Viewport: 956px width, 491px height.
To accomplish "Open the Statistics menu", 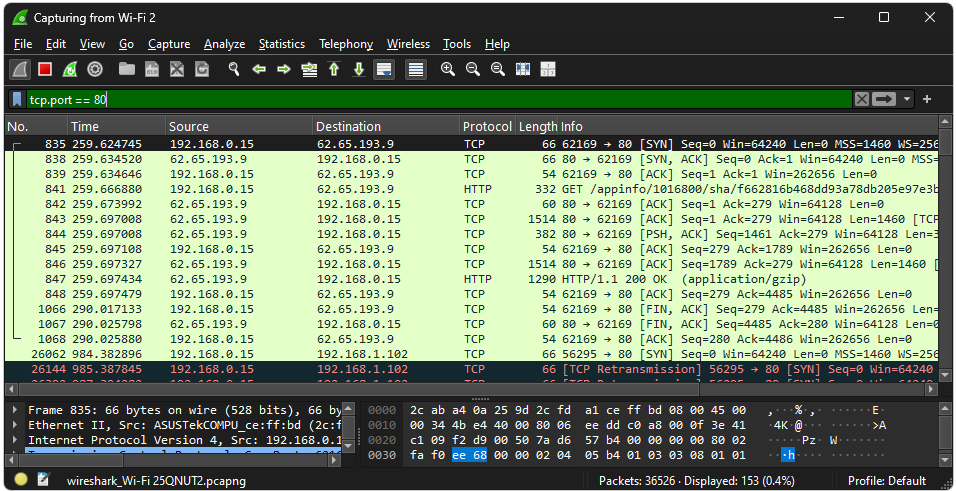I will 281,44.
